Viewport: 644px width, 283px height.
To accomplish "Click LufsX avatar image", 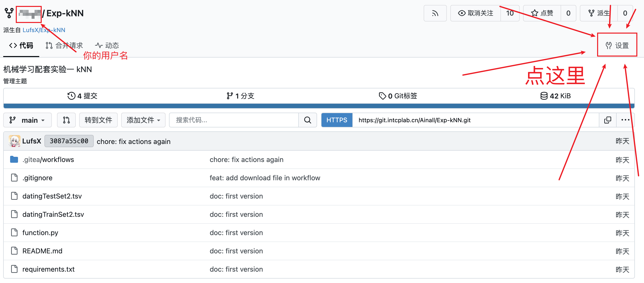I will click(x=14, y=141).
